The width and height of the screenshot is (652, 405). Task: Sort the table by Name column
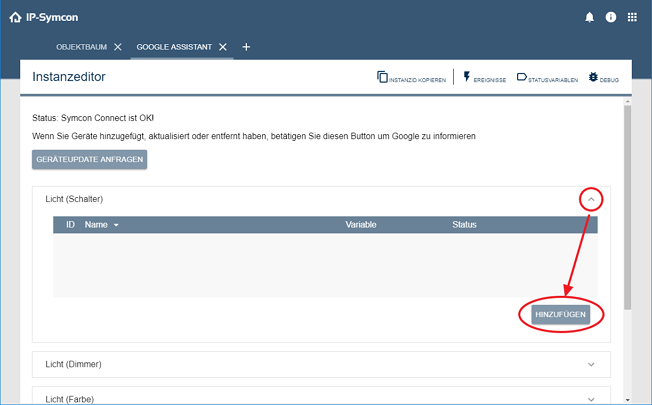pos(101,225)
